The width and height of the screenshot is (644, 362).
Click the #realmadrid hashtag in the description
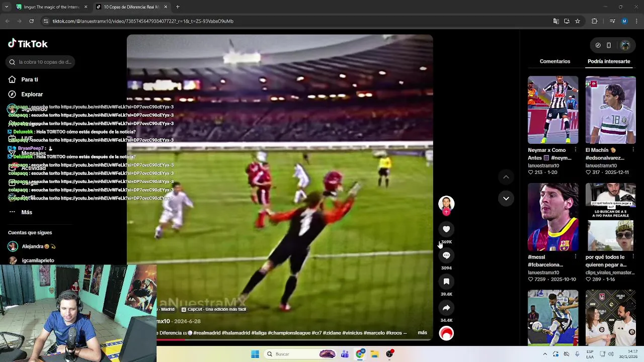207,333
